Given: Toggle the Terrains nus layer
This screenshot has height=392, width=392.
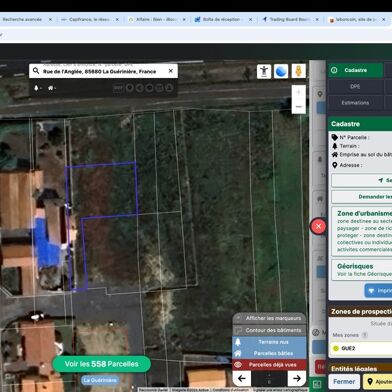Looking at the screenshot, I should [x=269, y=342].
